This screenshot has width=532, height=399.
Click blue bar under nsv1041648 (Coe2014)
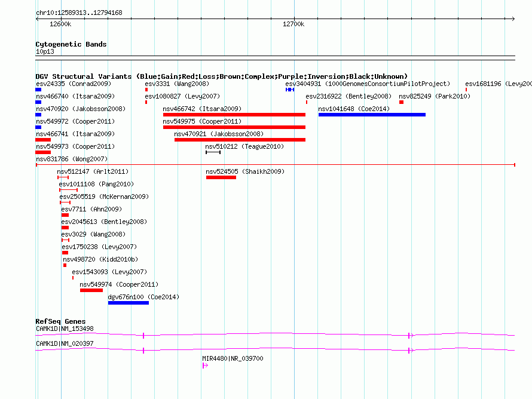coord(372,115)
